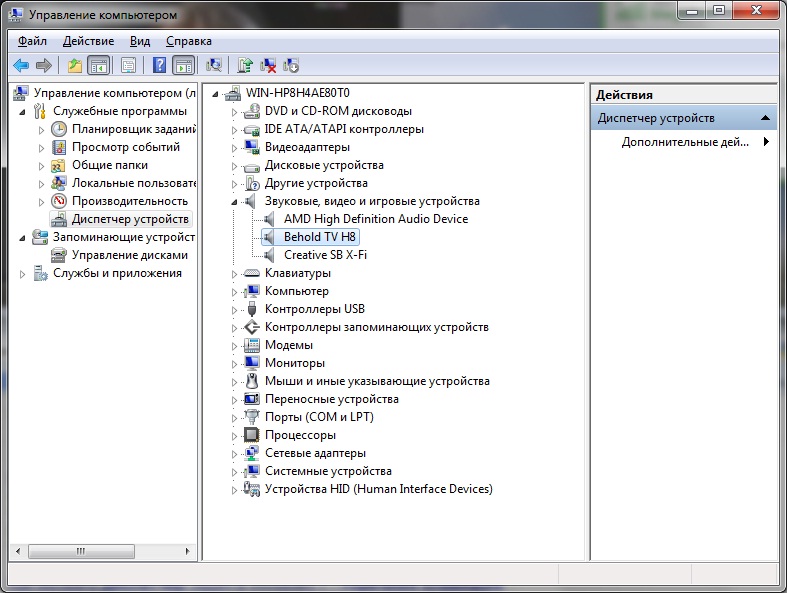Image resolution: width=787 pixels, height=593 pixels.
Task: Click Scan for hardware changes icon
Action: click(214, 66)
